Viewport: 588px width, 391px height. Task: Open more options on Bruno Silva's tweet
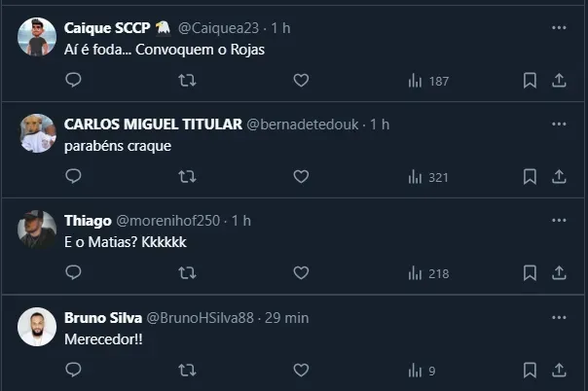pos(559,317)
